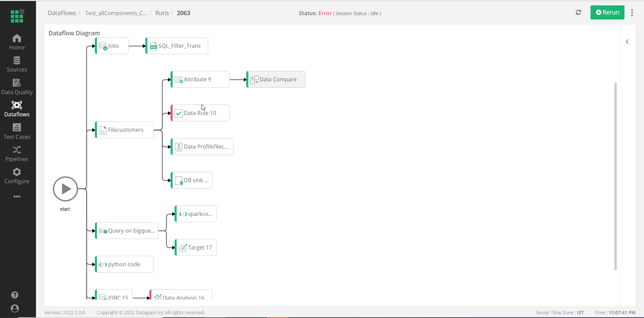Navigate to Runs in the breadcrumb
Screen dimensions: 644x318
click(x=162, y=13)
